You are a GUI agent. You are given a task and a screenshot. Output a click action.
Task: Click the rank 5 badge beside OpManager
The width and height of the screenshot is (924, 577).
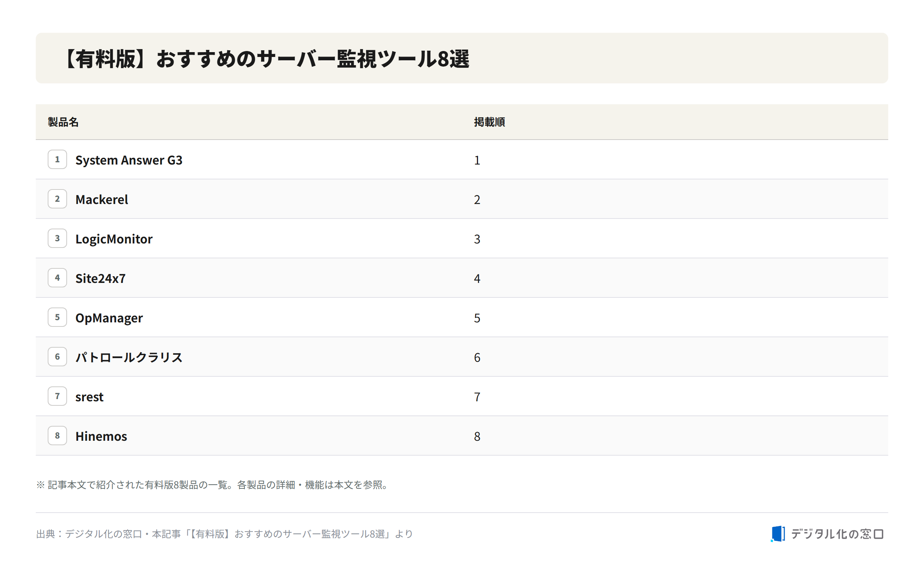(57, 317)
